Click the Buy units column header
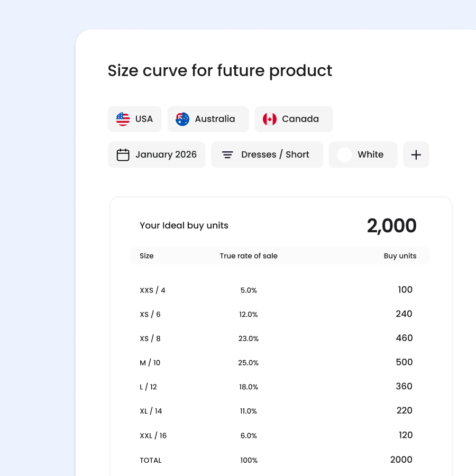This screenshot has height=476, width=476. [400, 256]
